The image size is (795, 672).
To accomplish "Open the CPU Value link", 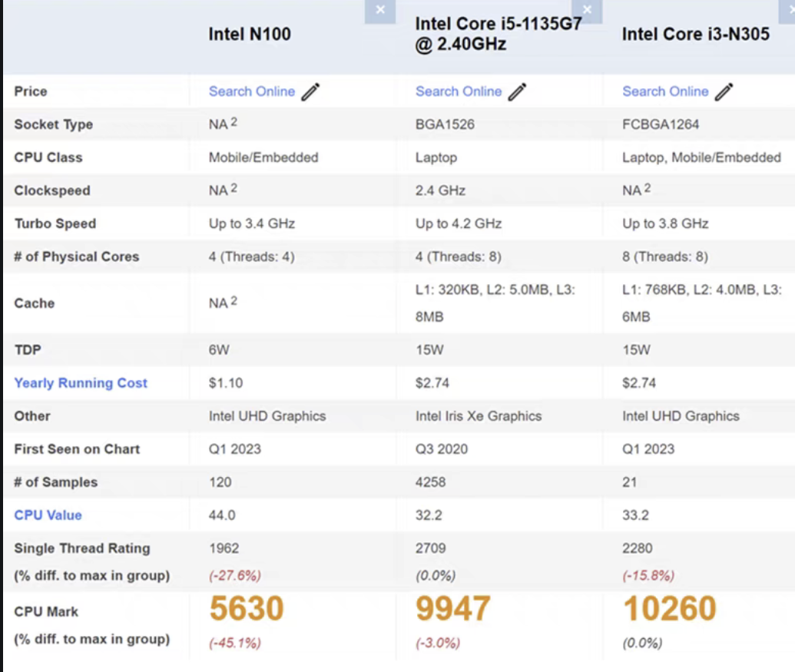I will [x=48, y=515].
